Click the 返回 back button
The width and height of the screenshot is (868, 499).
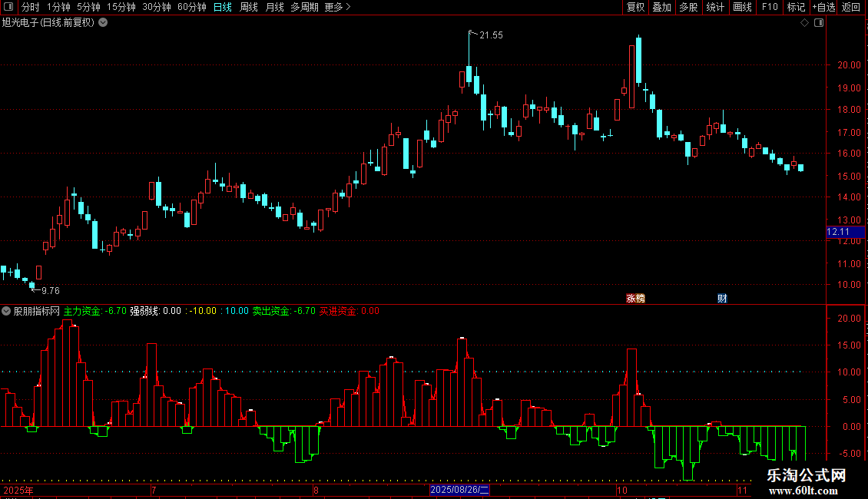[851, 7]
